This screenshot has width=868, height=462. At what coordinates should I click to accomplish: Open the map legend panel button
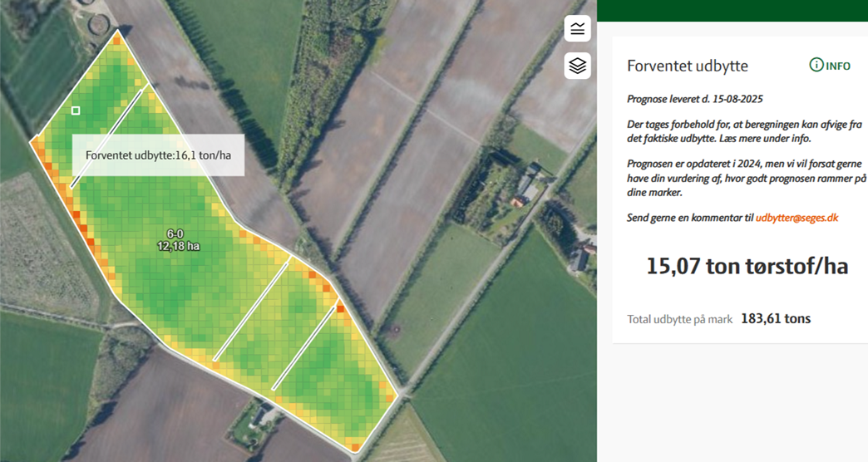[577, 28]
